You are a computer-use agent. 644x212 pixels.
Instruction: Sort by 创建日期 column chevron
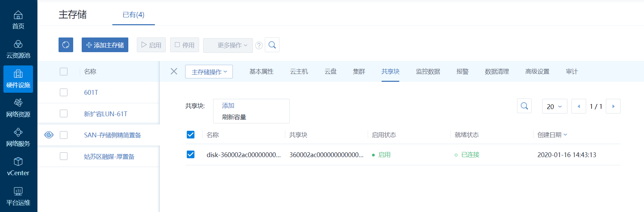point(565,135)
